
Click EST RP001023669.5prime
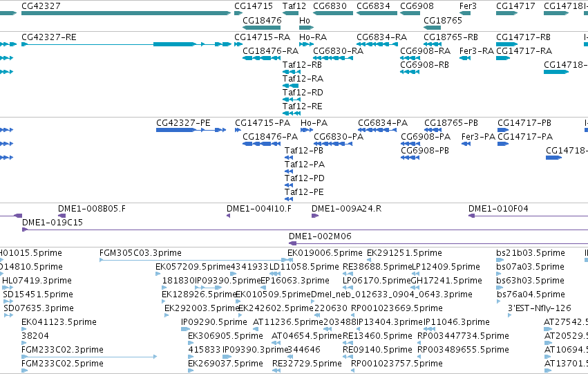[x=397, y=308]
